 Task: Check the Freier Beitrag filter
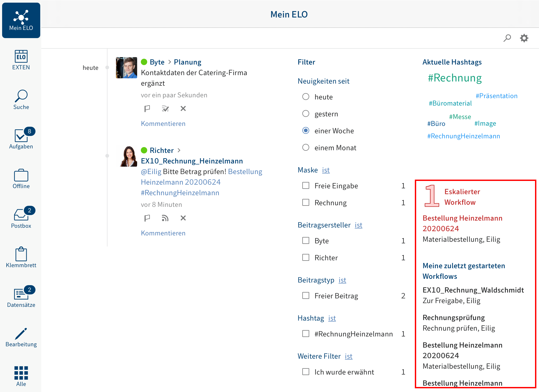tap(306, 296)
